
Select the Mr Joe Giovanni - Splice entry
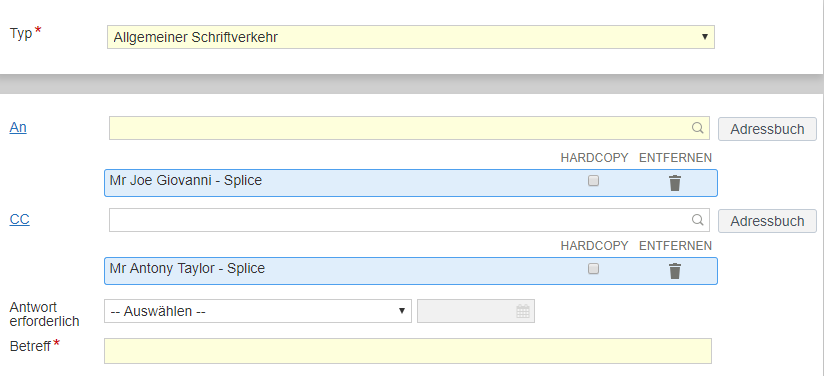[410, 183]
